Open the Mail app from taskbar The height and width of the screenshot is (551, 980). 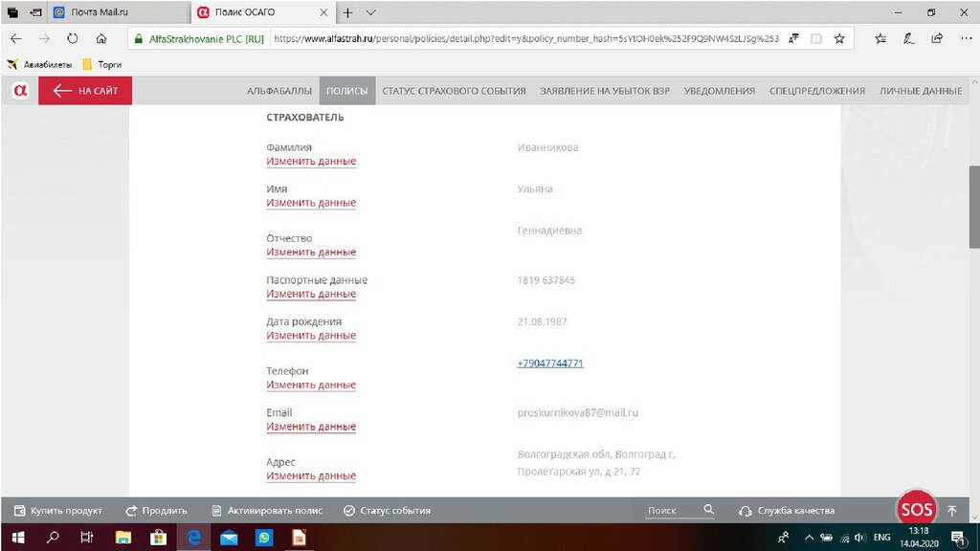point(229,538)
